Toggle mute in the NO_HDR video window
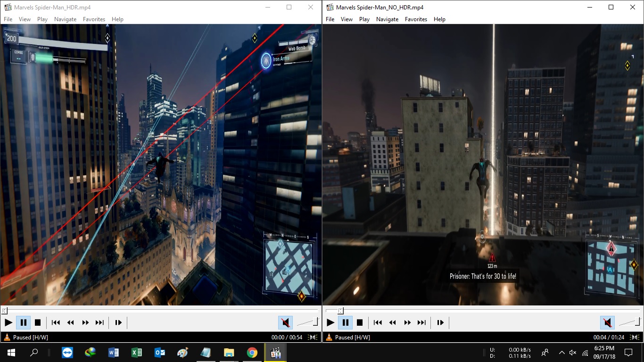 tap(607, 323)
